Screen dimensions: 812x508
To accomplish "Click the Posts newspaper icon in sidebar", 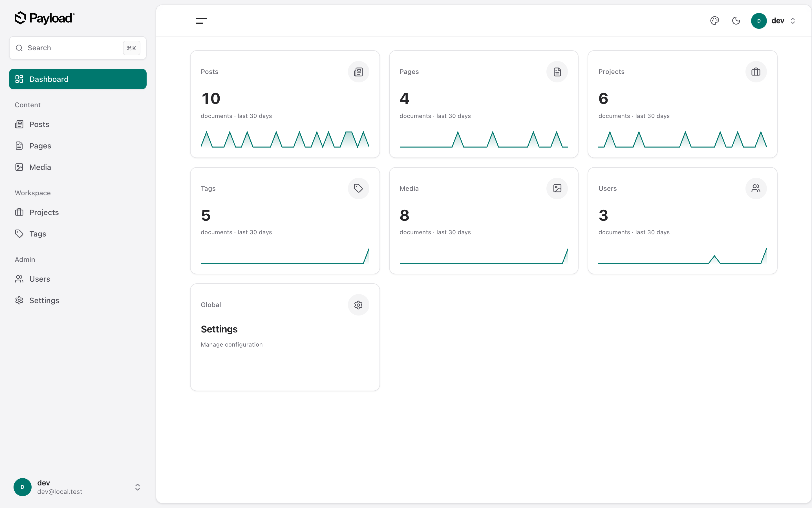I will (x=19, y=124).
